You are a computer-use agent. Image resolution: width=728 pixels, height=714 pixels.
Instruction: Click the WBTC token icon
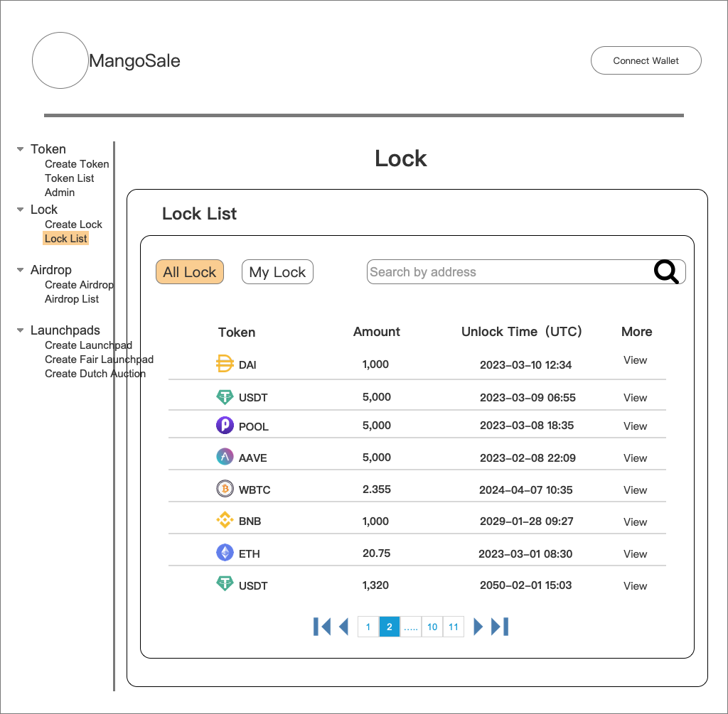(225, 489)
